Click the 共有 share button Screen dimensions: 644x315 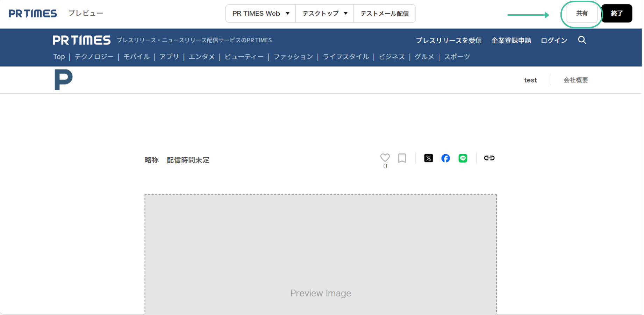(x=582, y=14)
